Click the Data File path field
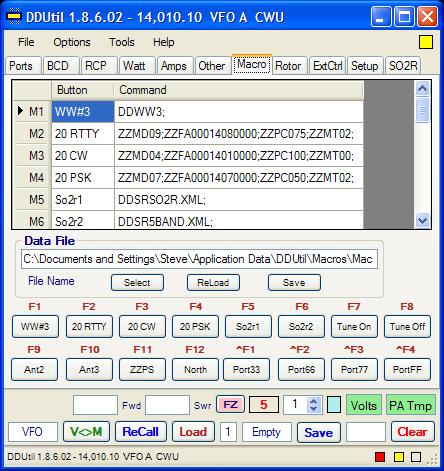This screenshot has width=444, height=471. click(x=199, y=259)
